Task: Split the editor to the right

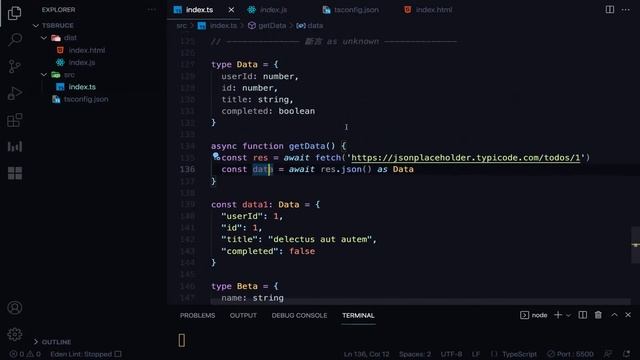Action: [610, 9]
